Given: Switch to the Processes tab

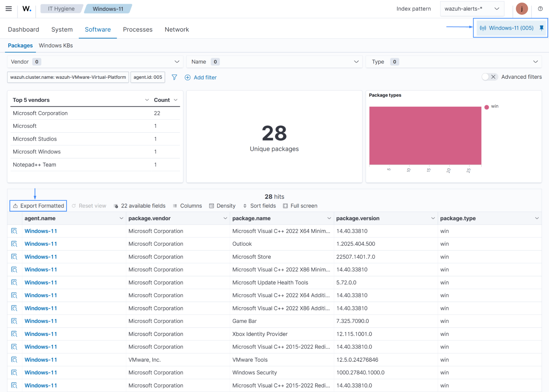Looking at the screenshot, I should click(x=138, y=30).
